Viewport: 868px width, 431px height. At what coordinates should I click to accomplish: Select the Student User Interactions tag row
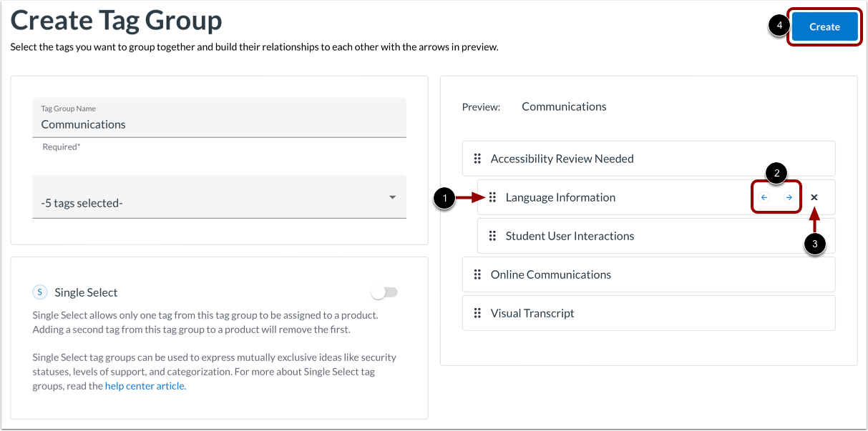655,236
